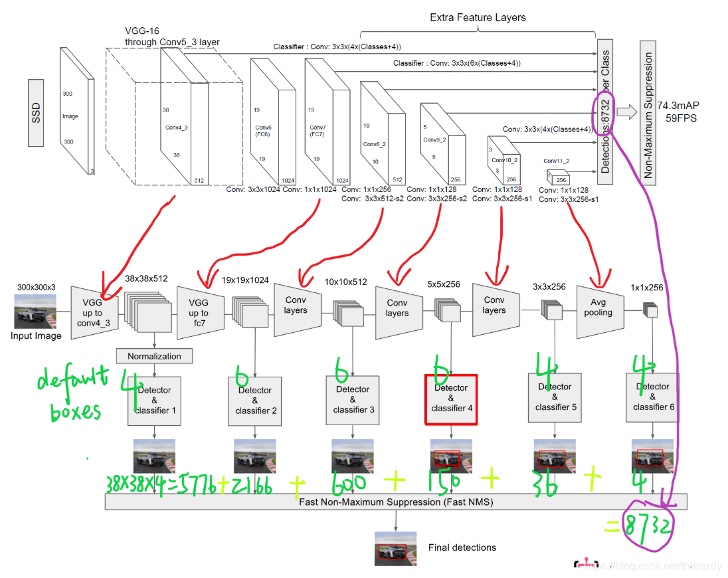Viewport: 728px width, 578px height.
Task: Click the 'Detector & classifier 1' box
Action: [154, 401]
